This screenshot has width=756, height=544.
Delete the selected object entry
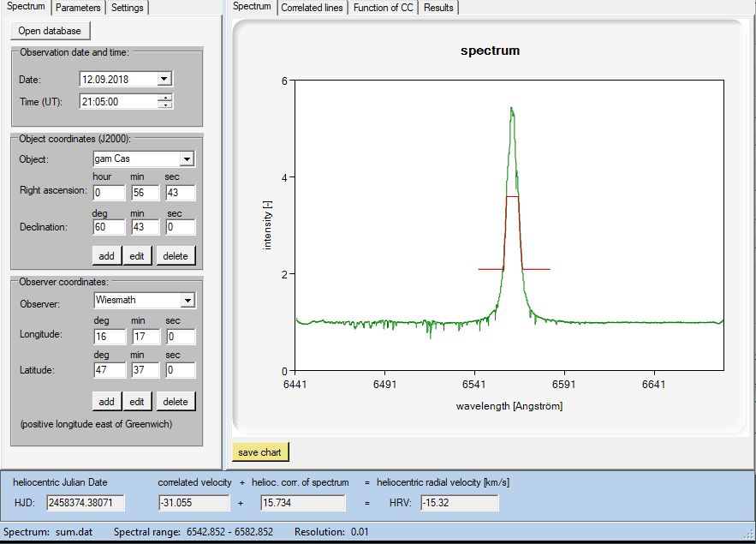176,256
